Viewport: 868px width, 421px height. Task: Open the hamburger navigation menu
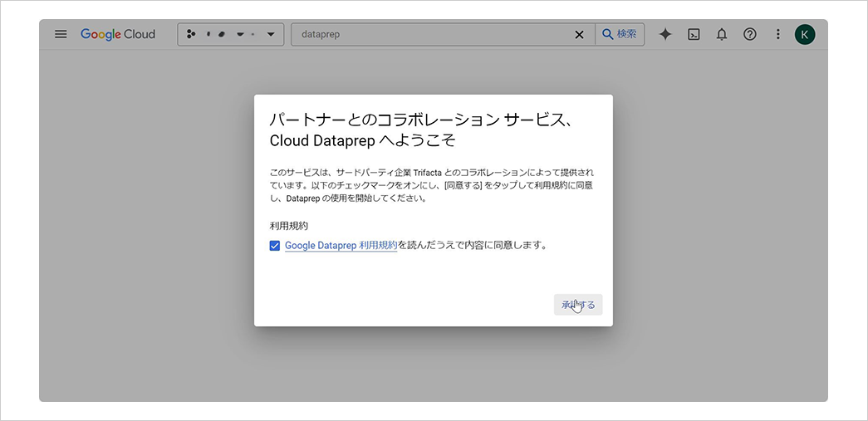click(61, 34)
